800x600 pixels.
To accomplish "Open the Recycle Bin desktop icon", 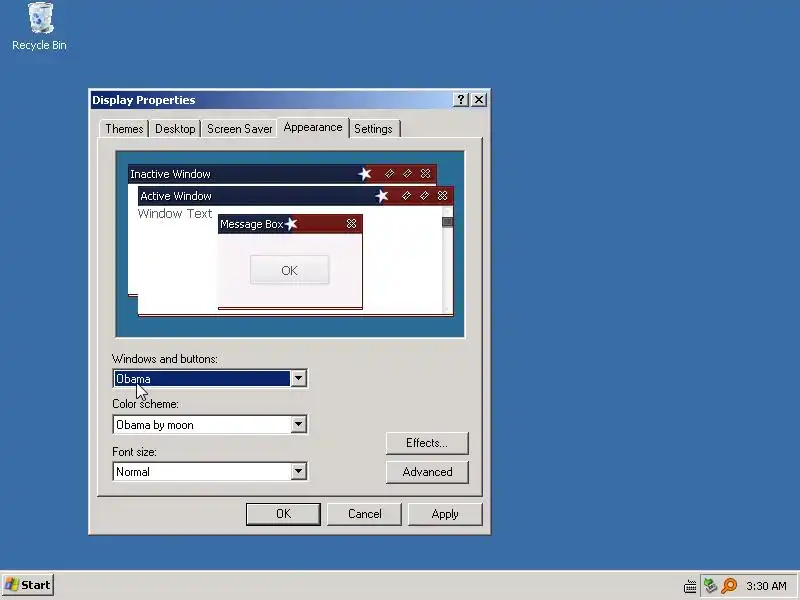I will (39, 27).
